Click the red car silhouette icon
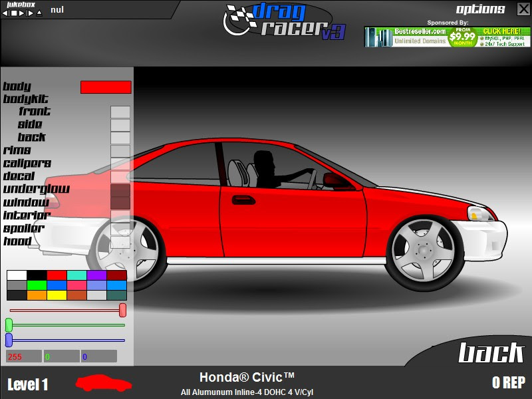The width and height of the screenshot is (532, 399). [x=104, y=383]
